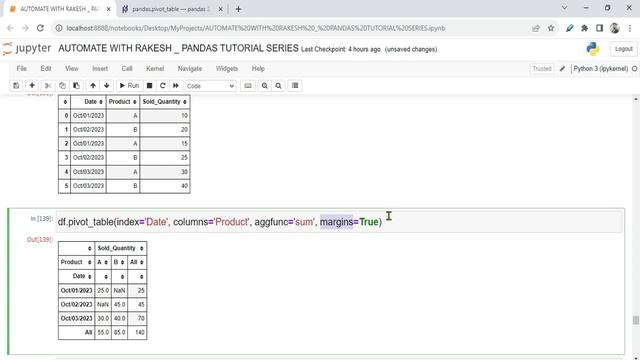The height and width of the screenshot is (360, 640).
Task: Open the command palette keyboard icon
Action: [x=248, y=86]
